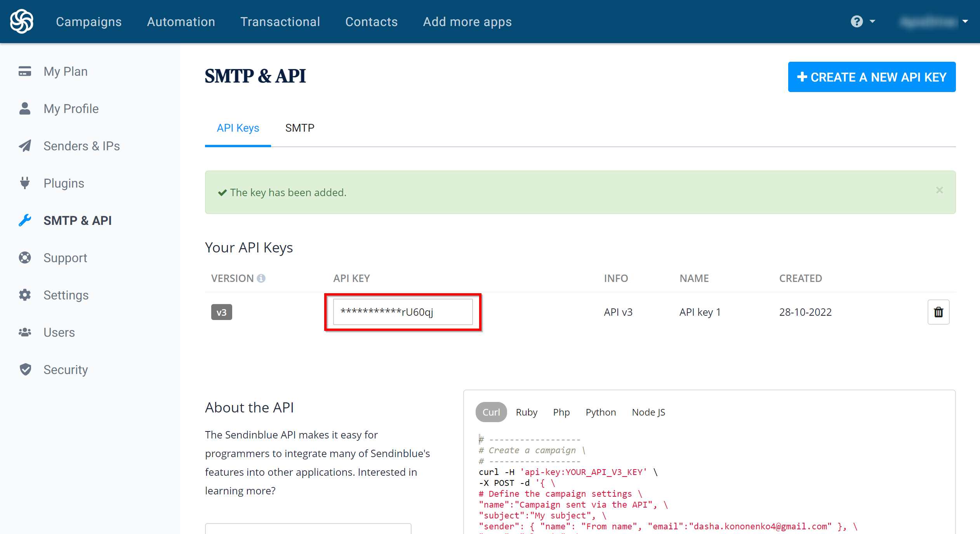Screen dimensions: 980x534
Task: Click the masked API key field
Action: coord(403,312)
